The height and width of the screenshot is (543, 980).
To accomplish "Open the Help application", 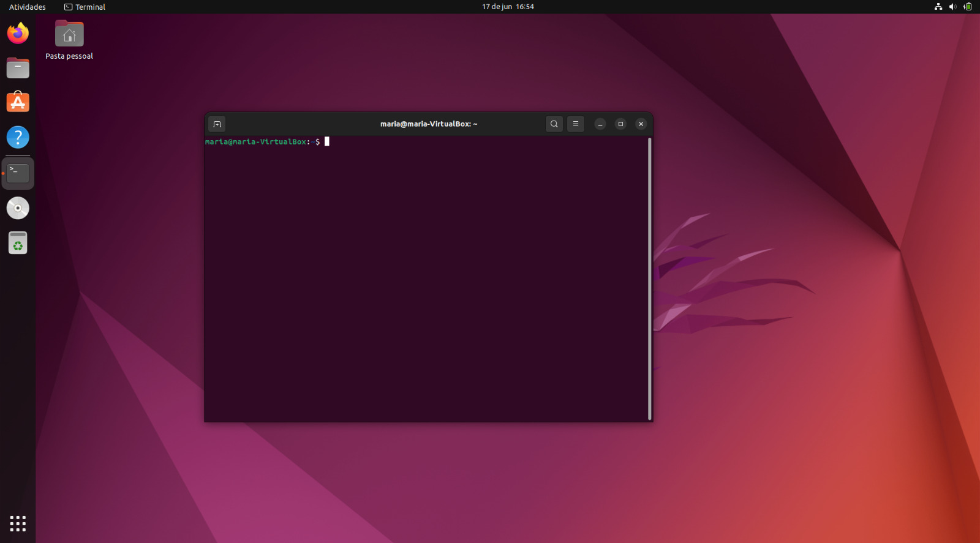I will click(x=18, y=137).
